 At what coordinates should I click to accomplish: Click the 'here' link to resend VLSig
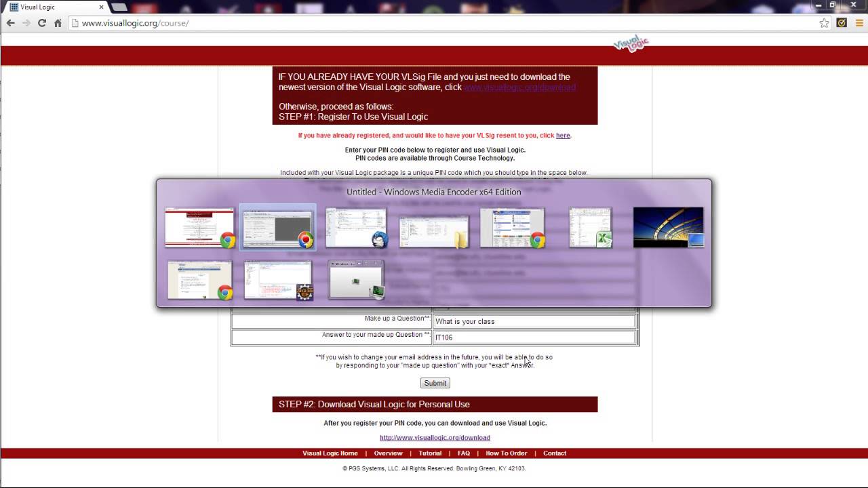(563, 136)
